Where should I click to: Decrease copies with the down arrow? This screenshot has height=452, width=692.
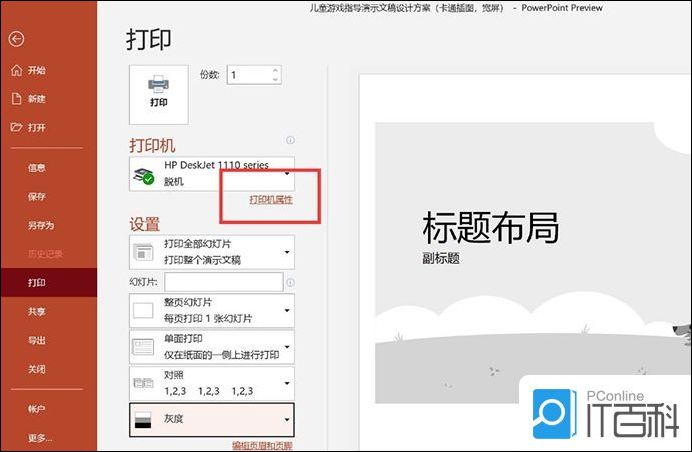275,79
